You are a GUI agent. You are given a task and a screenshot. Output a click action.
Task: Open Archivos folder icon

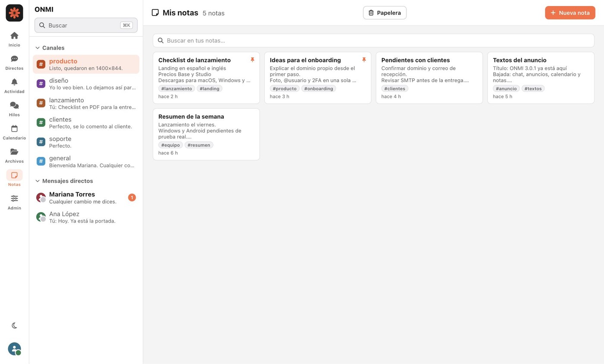click(x=14, y=152)
